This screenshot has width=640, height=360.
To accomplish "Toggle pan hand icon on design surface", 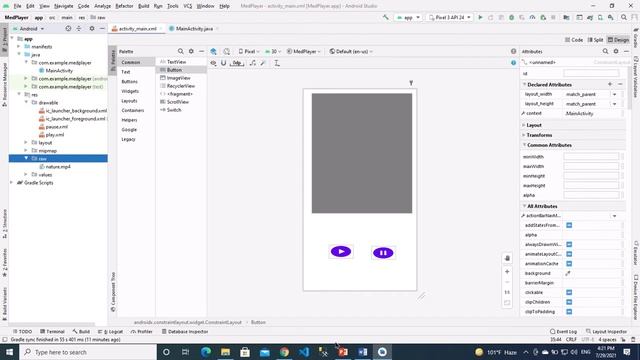I will pyautogui.click(x=507, y=258).
